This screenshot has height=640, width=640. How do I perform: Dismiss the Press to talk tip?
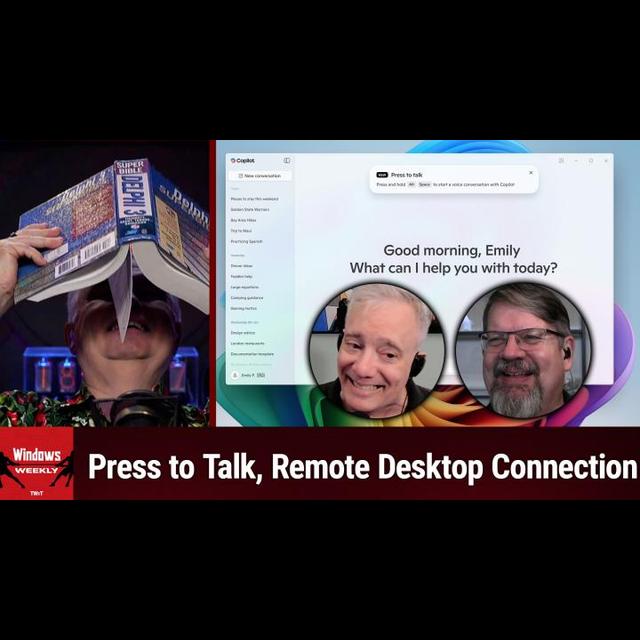point(531,173)
